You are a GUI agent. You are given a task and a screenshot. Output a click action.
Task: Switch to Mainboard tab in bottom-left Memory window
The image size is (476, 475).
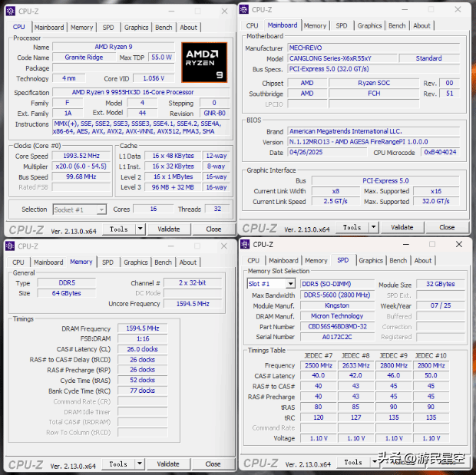(x=48, y=262)
